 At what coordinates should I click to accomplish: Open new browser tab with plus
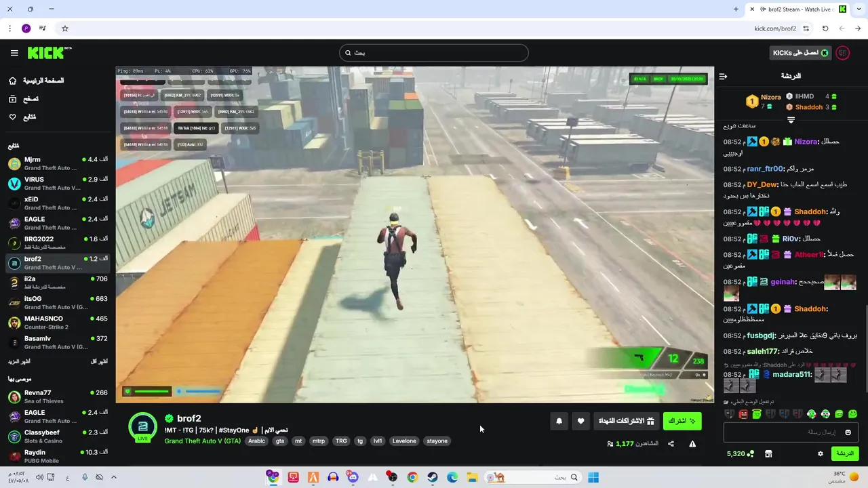tap(736, 9)
